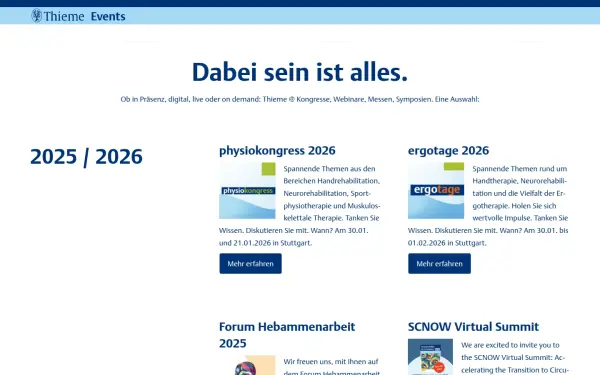Screen dimensions: 600x375
Task: Open the Events header link
Action: coord(108,16)
